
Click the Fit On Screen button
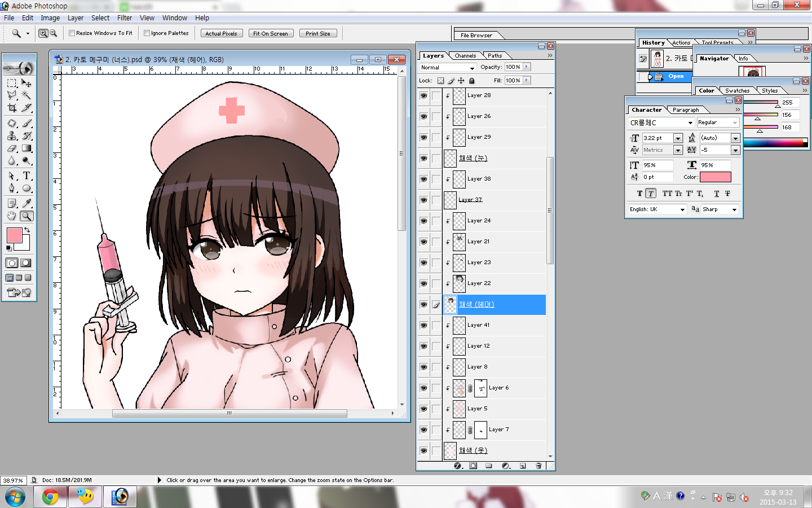click(x=271, y=33)
